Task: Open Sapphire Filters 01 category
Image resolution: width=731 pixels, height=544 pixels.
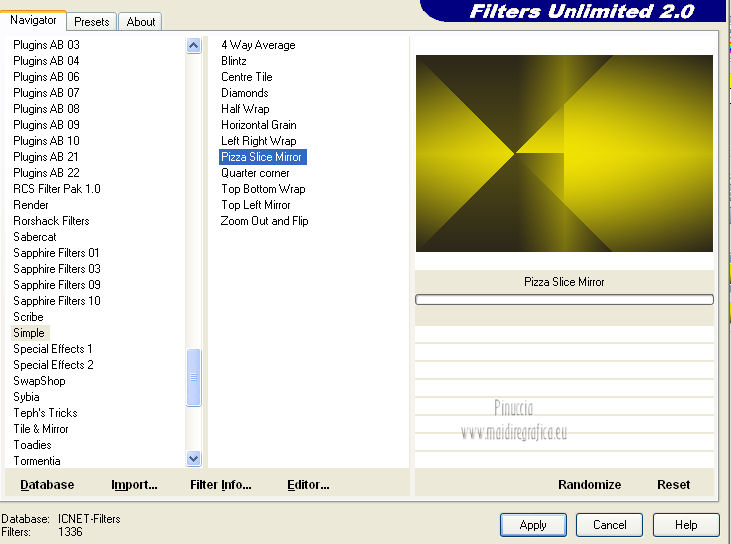Action: click(x=56, y=253)
